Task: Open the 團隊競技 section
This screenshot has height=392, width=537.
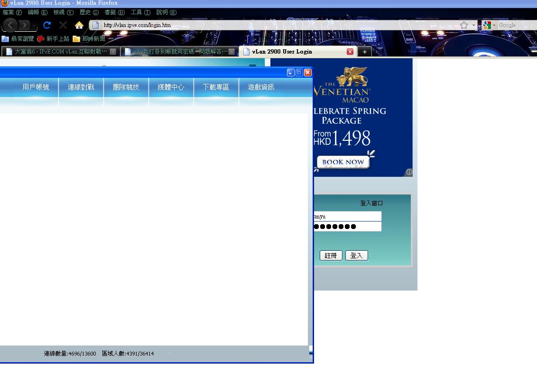Action: pyautogui.click(x=126, y=87)
